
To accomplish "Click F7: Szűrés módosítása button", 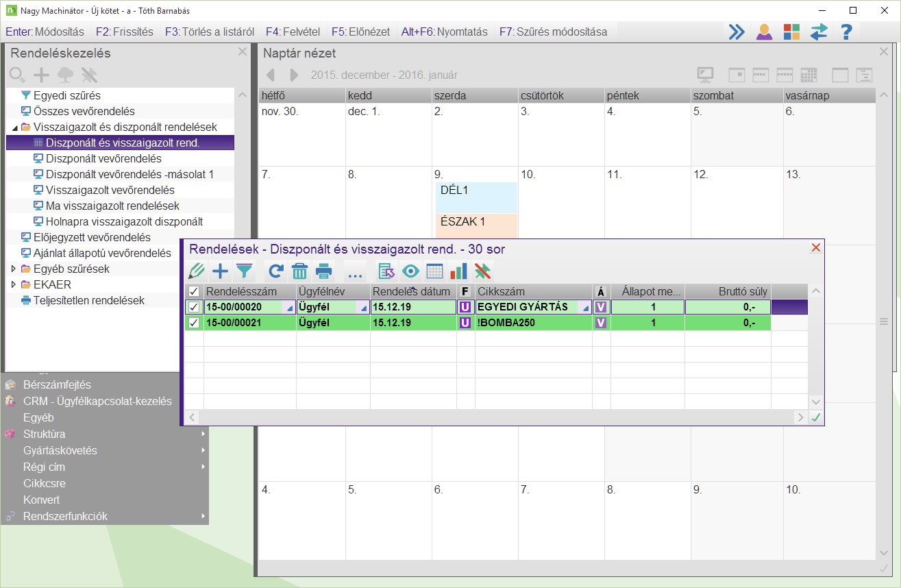I will pos(553,32).
